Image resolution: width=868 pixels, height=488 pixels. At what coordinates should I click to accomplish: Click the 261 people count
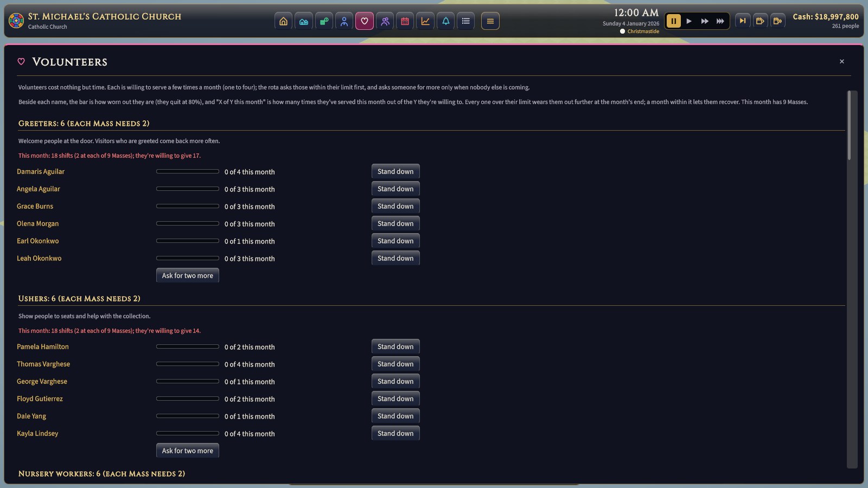845,26
